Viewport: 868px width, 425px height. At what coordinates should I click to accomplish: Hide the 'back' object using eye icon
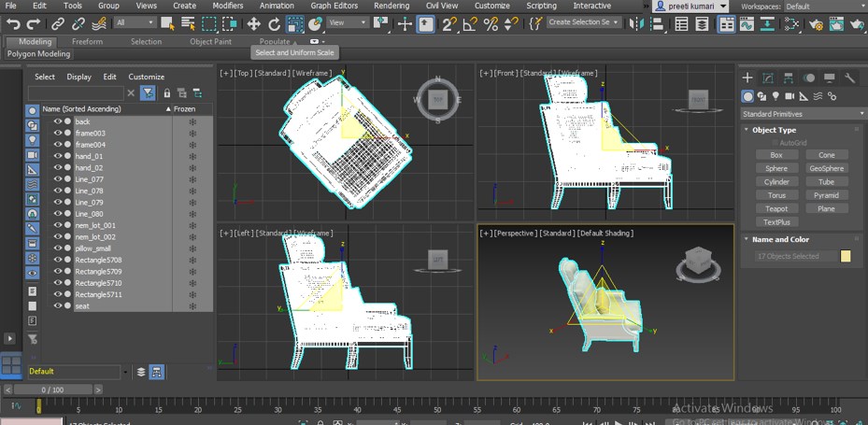(x=57, y=121)
